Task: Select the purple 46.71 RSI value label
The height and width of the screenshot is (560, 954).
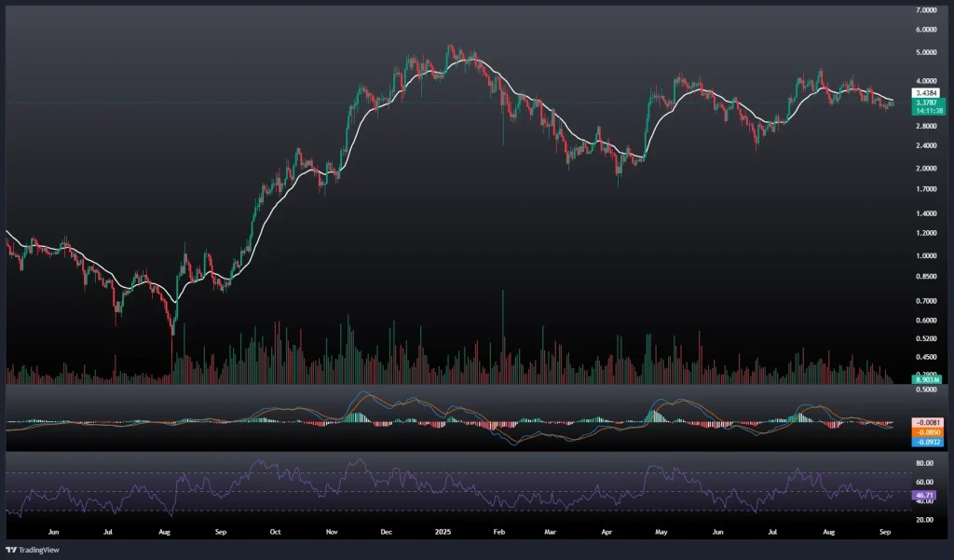Action: point(926,495)
